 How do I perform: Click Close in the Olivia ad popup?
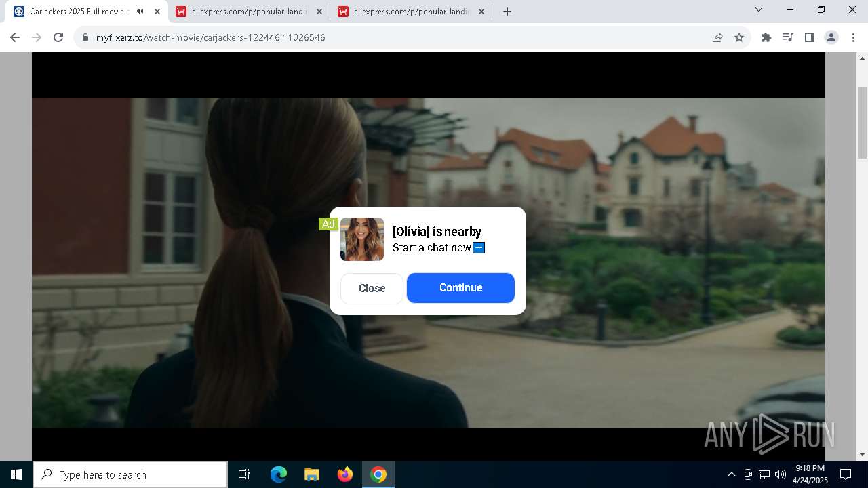(372, 288)
